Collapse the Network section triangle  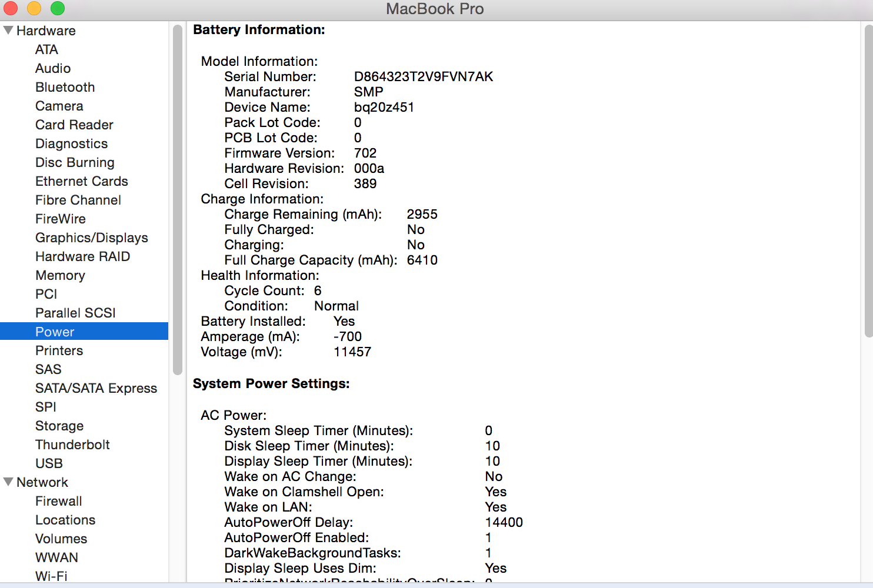[x=8, y=482]
